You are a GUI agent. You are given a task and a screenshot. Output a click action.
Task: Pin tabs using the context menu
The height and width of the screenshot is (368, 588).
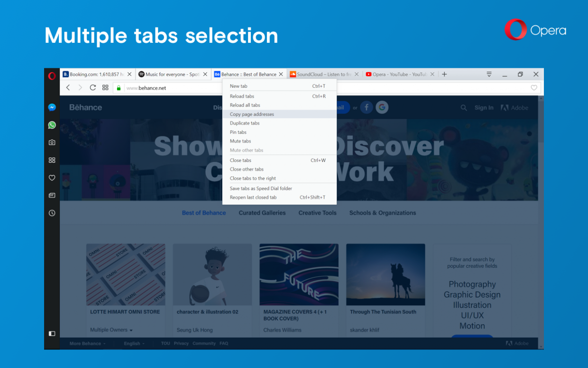(239, 132)
